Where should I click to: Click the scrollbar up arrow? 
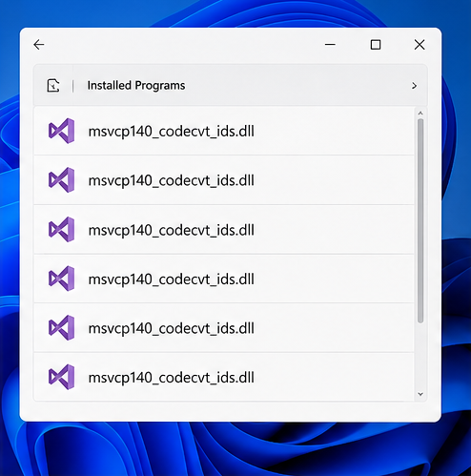click(x=420, y=114)
